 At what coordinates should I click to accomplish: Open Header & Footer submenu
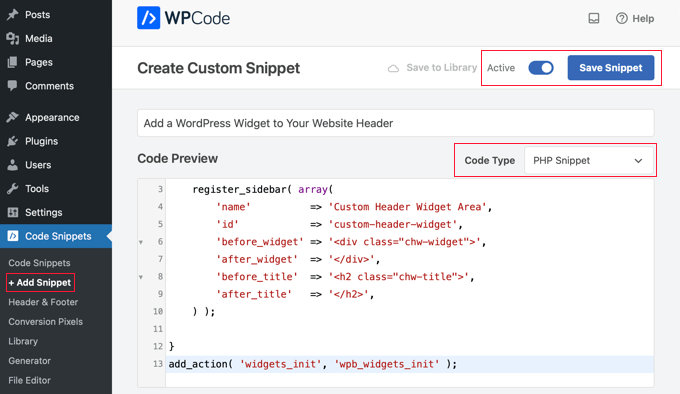click(x=43, y=302)
